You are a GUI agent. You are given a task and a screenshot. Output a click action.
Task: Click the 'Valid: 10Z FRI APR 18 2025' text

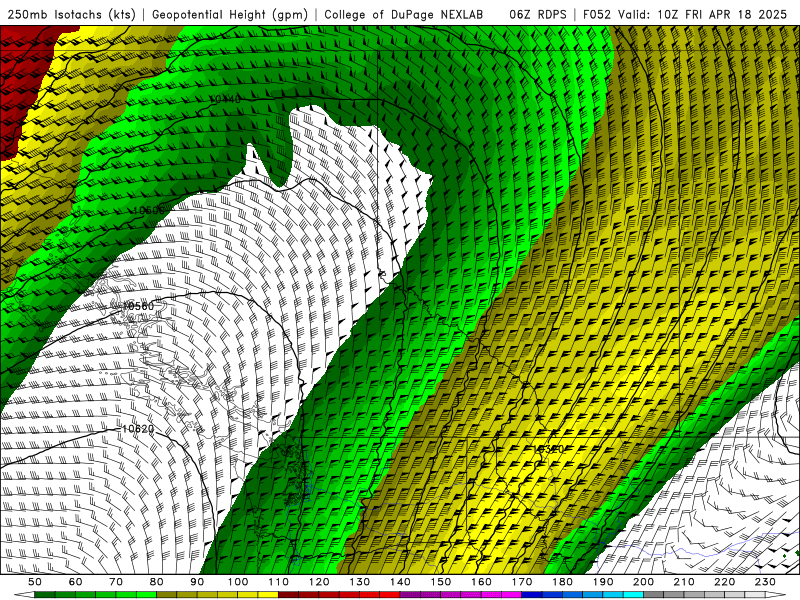(x=703, y=14)
